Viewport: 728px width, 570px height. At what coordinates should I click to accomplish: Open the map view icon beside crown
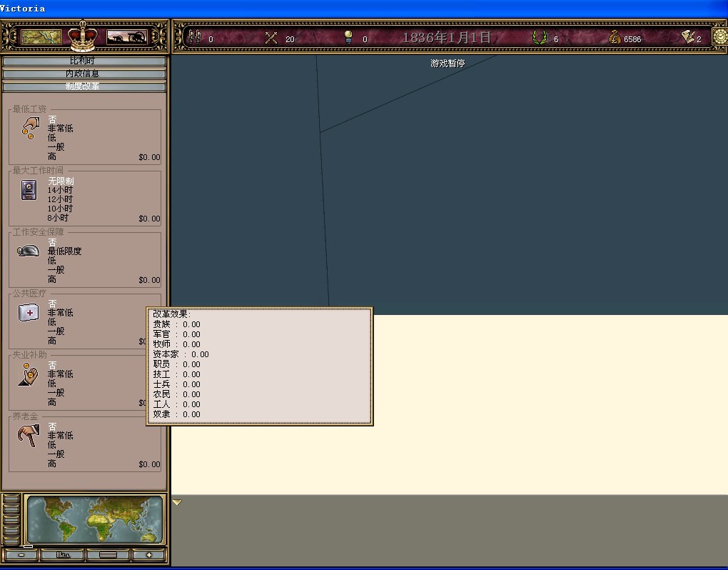point(41,36)
